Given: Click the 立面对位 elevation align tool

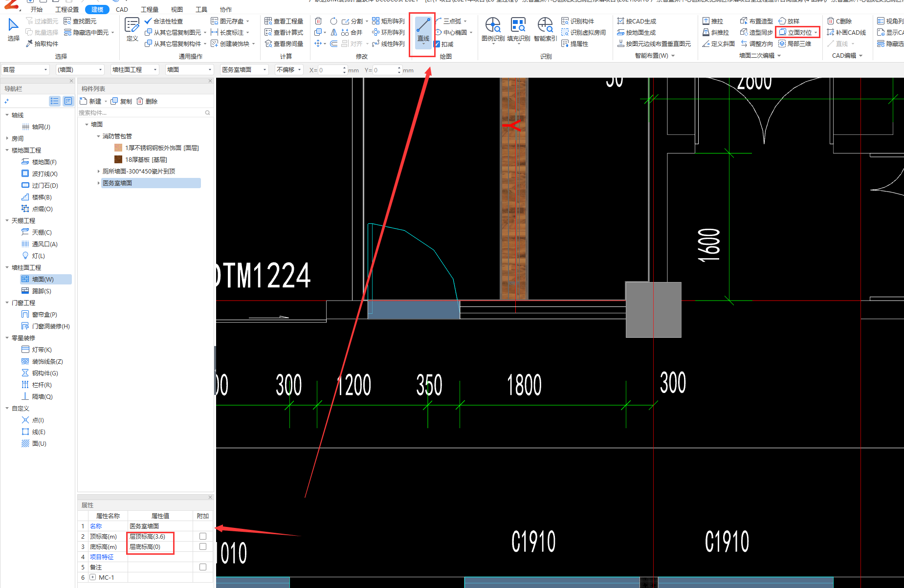Looking at the screenshot, I should tap(797, 32).
